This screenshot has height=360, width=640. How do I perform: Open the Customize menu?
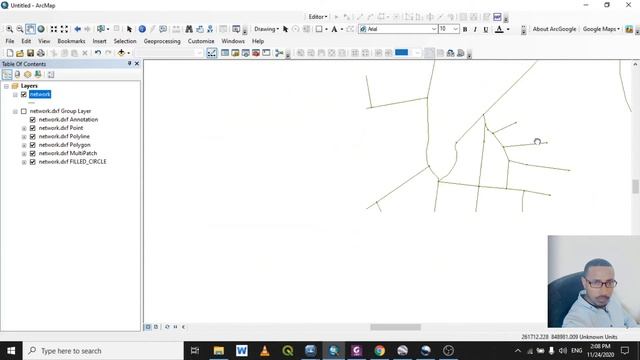tap(201, 41)
